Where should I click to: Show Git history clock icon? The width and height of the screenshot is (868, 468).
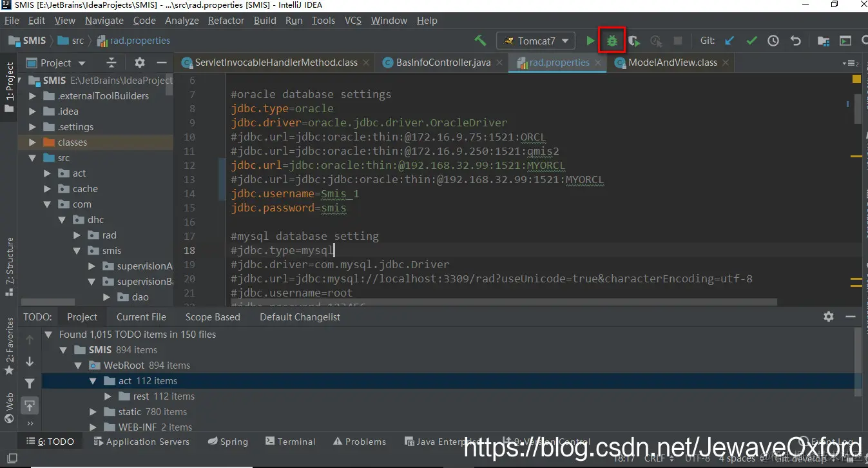[x=773, y=41]
